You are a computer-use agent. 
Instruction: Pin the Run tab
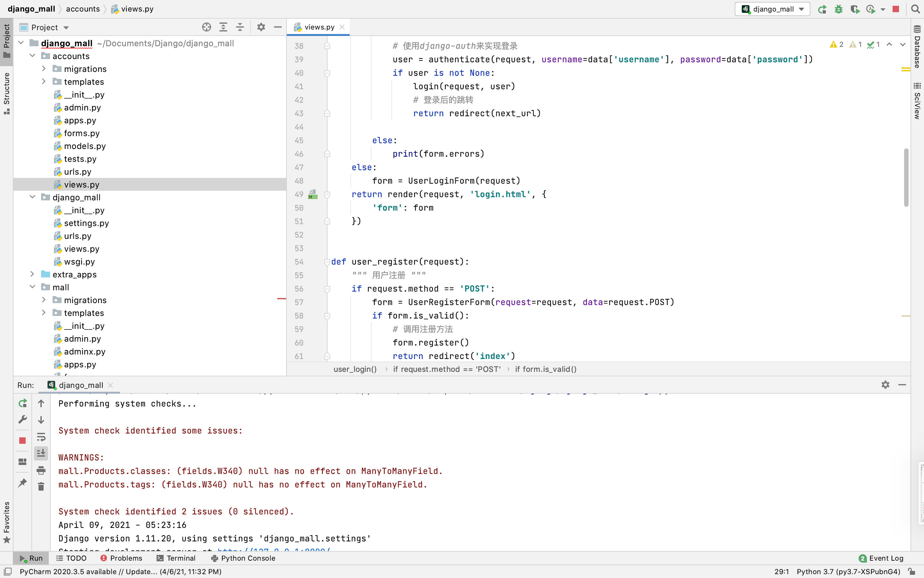pyautogui.click(x=22, y=483)
